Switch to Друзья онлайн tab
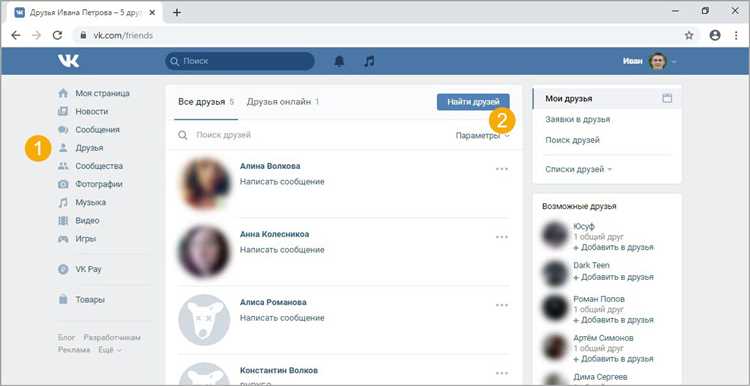The height and width of the screenshot is (386, 750). [283, 102]
